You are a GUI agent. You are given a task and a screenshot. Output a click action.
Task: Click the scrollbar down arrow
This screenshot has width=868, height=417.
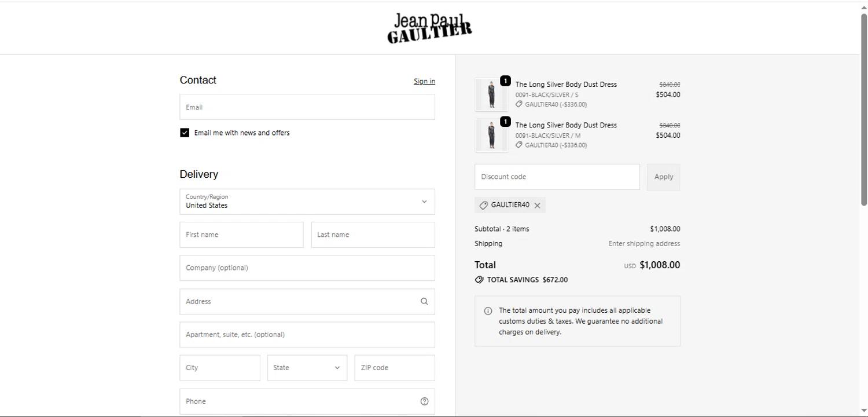pos(864,411)
